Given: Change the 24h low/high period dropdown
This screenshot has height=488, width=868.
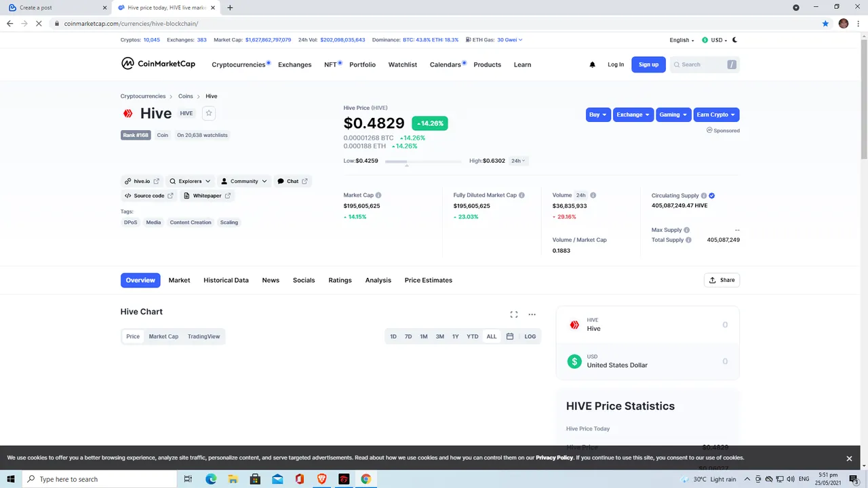Looking at the screenshot, I should 518,161.
